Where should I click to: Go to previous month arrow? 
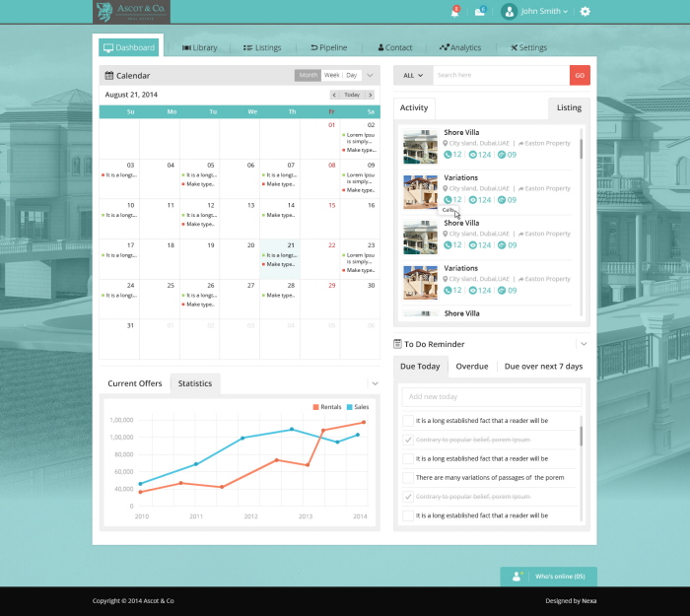coord(334,95)
